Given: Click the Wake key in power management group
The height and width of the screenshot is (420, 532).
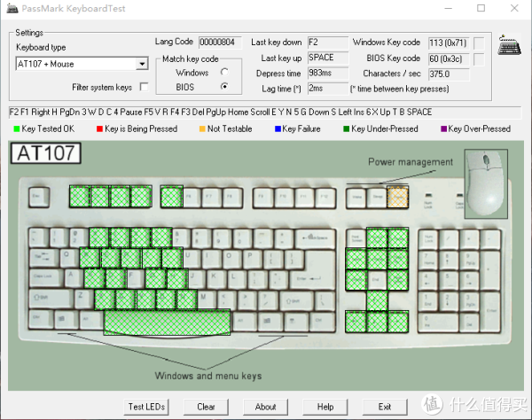Looking at the screenshot, I should [x=356, y=198].
